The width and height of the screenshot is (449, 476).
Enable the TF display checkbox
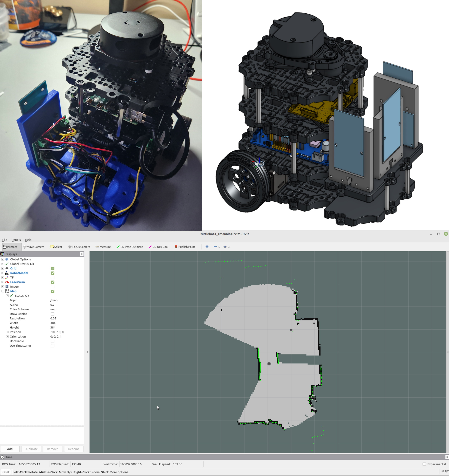point(53,277)
